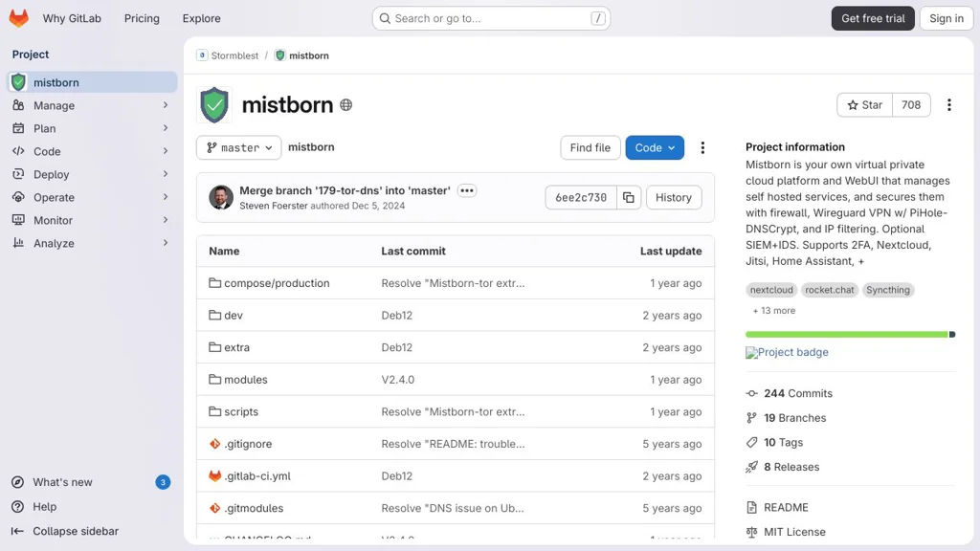
Task: Open Pricing in top navigation
Action: (142, 18)
